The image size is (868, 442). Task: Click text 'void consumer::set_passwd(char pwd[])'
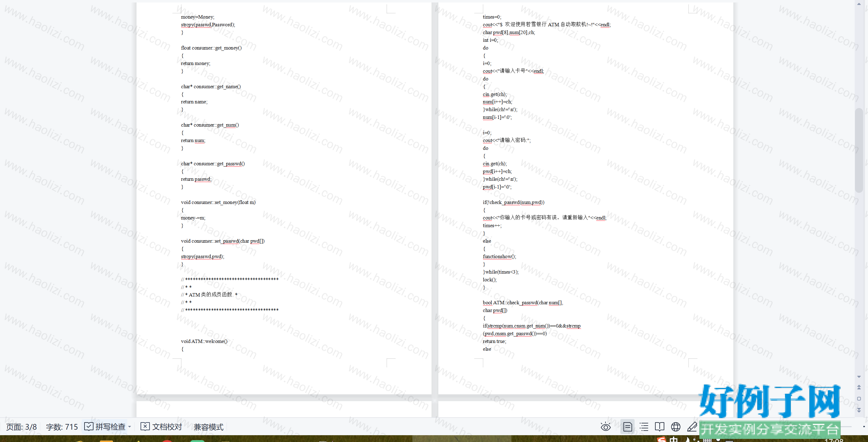pyautogui.click(x=223, y=241)
